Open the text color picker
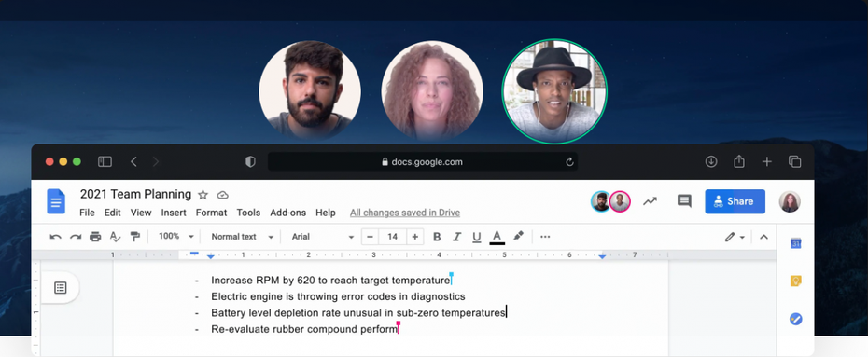The width and height of the screenshot is (868, 357). point(497,237)
